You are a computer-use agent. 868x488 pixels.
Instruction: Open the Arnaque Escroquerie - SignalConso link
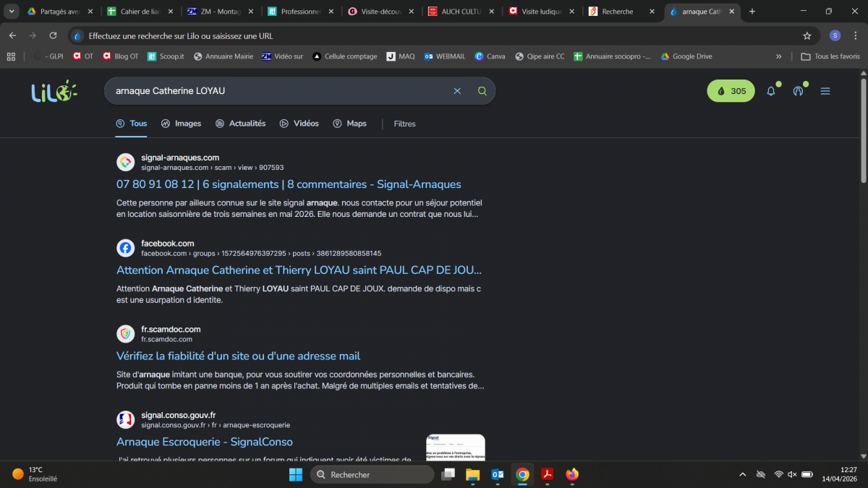205,442
